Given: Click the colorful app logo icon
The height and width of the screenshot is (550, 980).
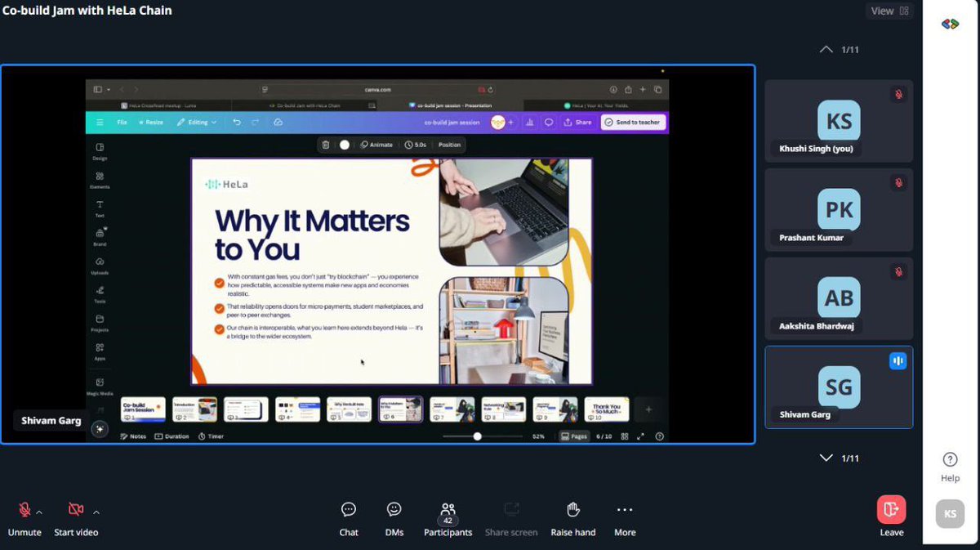Looking at the screenshot, I should (x=950, y=25).
